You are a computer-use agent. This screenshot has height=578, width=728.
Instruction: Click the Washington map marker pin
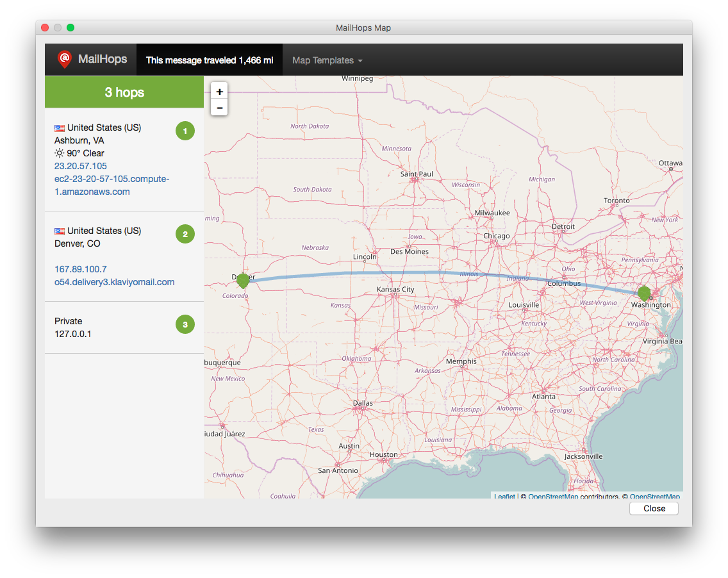(x=644, y=293)
